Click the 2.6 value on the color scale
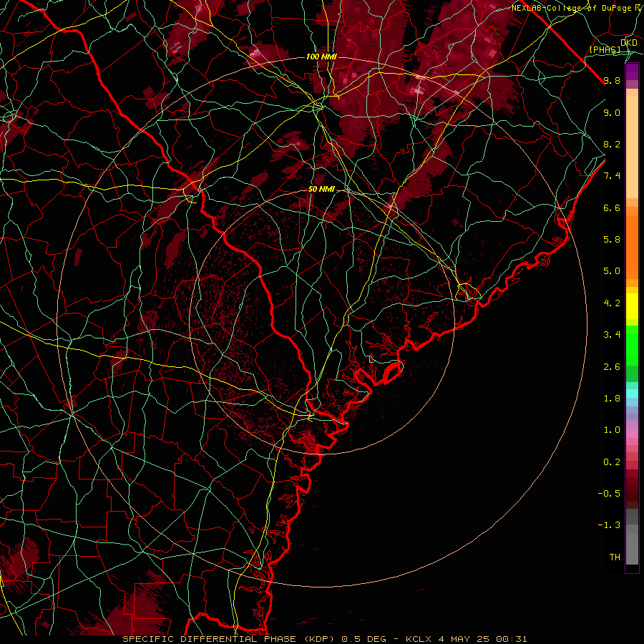The image size is (644, 644). tap(612, 367)
